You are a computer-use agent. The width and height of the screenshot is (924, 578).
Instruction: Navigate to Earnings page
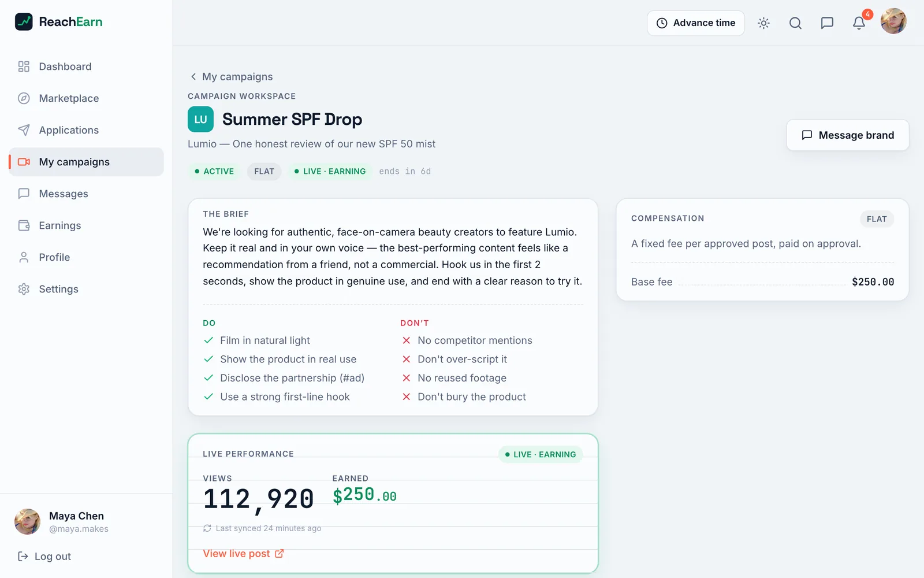[86, 225]
